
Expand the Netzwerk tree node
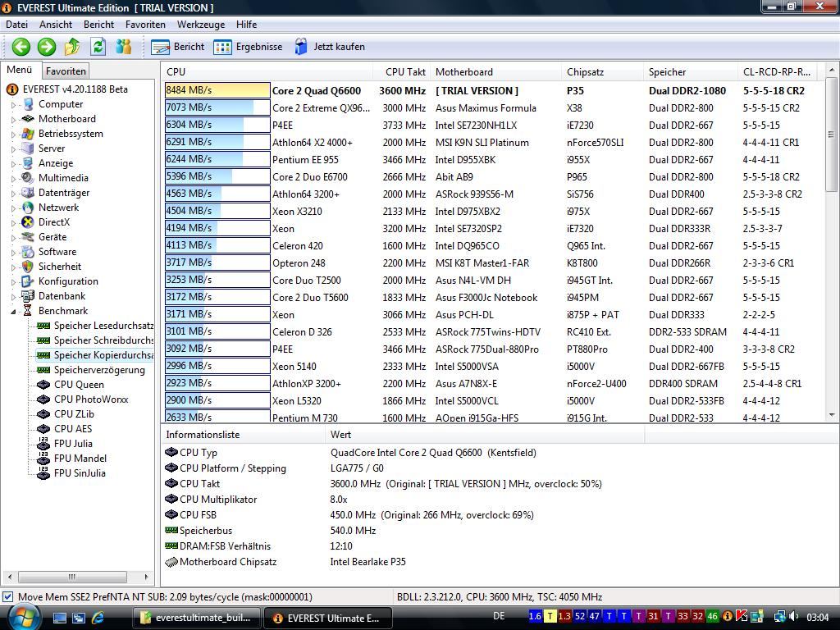click(x=13, y=208)
